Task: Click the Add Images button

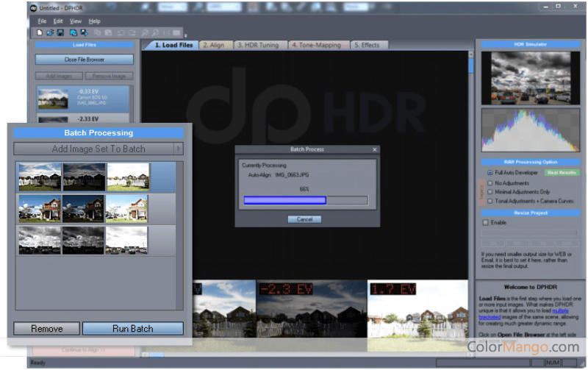Action: (59, 77)
